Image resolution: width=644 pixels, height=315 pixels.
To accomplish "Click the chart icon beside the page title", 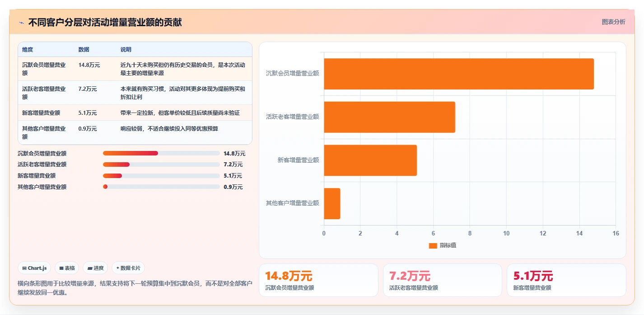I will (21, 23).
